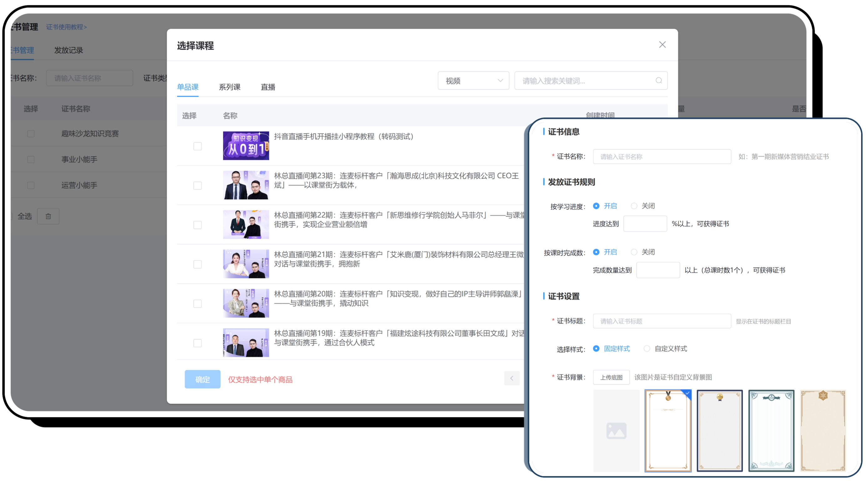Select the teal ribbon certificate template
Image resolution: width=868 pixels, height=481 pixels.
(x=771, y=431)
